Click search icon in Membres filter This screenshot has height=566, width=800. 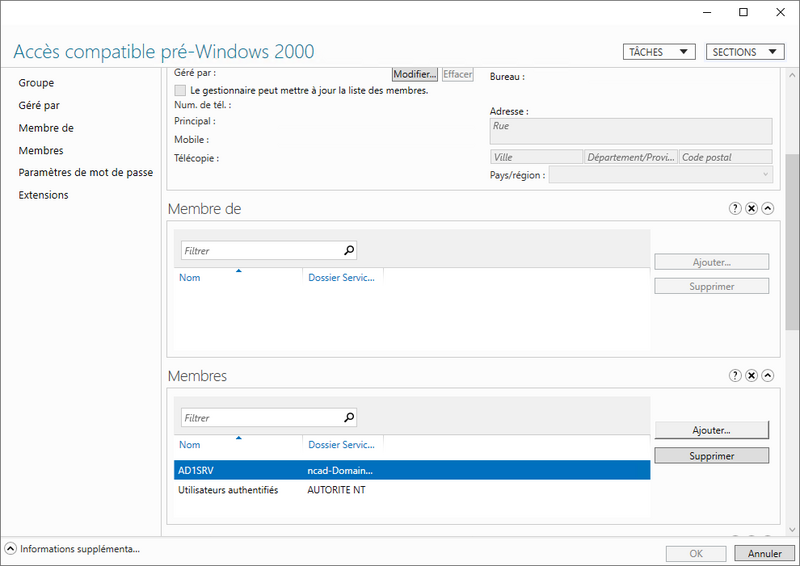pyautogui.click(x=348, y=418)
